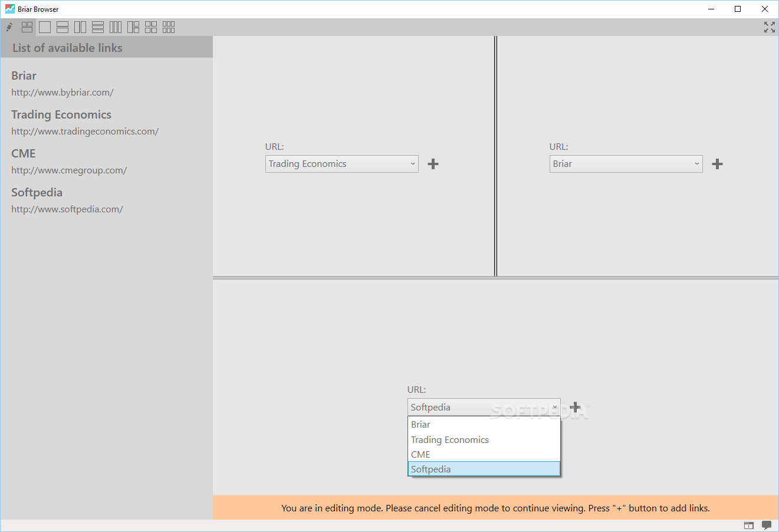
Task: Minimize the Briar Browser window
Action: pos(711,9)
